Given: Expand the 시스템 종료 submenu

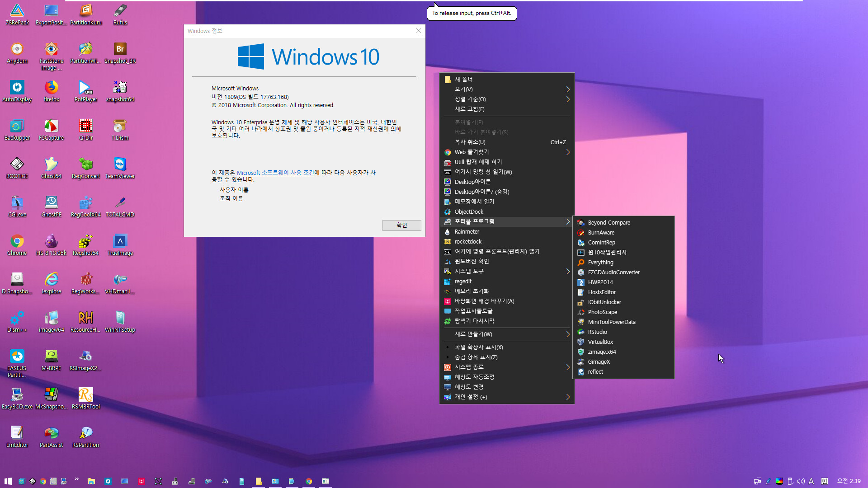Looking at the screenshot, I should pyautogui.click(x=507, y=367).
